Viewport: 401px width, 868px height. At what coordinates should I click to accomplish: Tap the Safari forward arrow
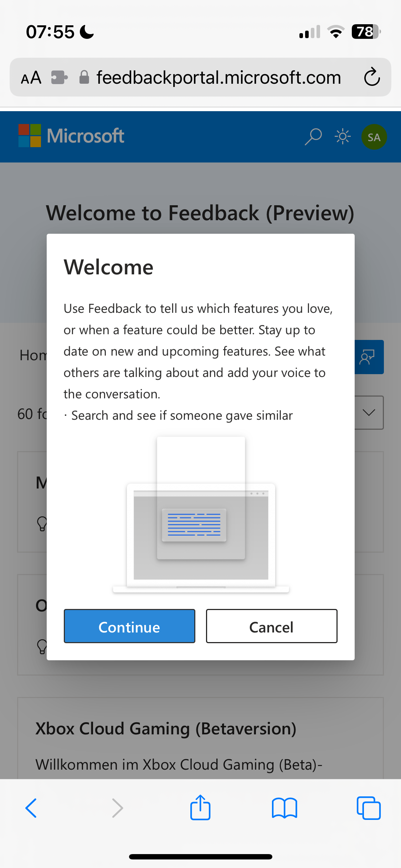pyautogui.click(x=117, y=808)
